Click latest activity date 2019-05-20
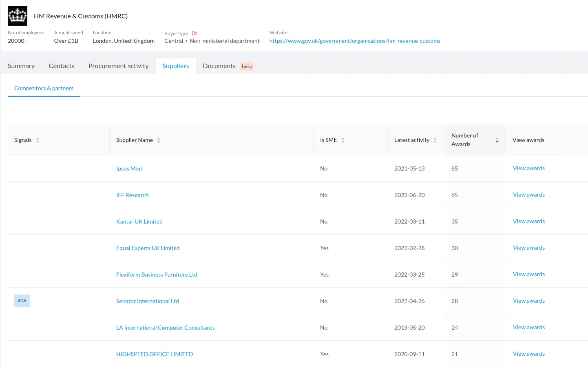Viewport: 588px width, 370px height. [x=409, y=328]
